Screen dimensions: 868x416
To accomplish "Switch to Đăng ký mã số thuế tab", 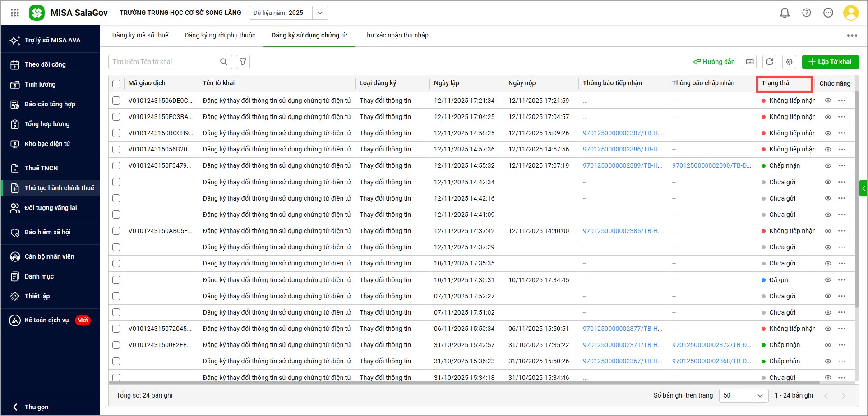I will 140,35.
